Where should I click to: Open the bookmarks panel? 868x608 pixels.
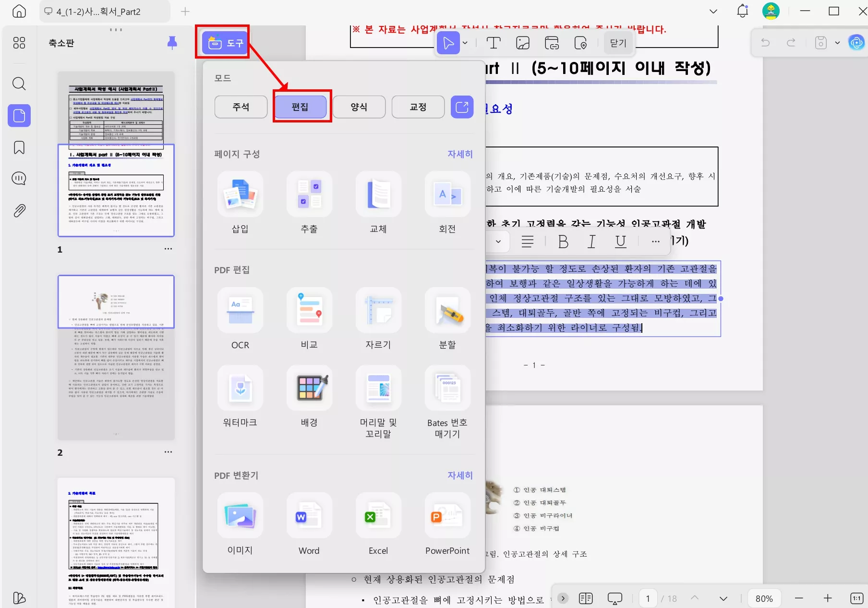point(19,148)
